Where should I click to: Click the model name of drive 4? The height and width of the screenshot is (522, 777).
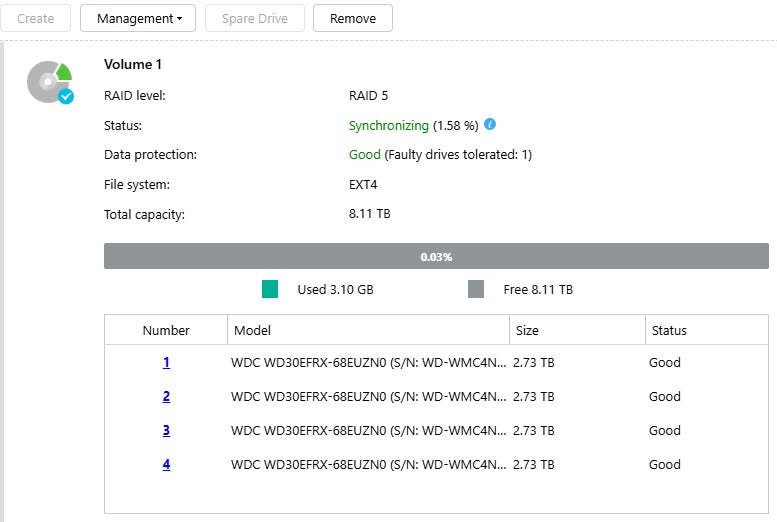click(x=368, y=464)
